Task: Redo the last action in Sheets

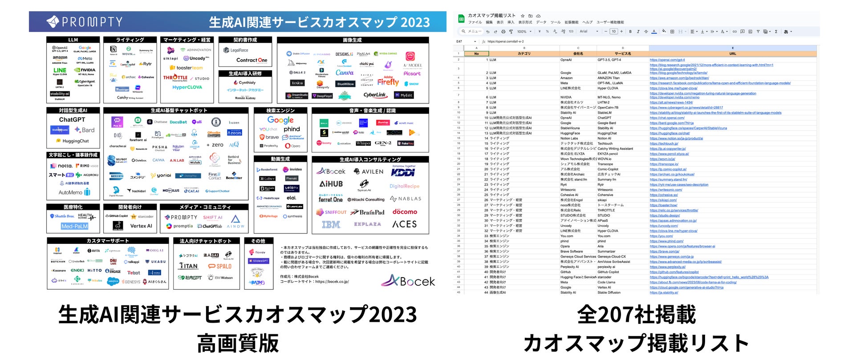Action: tap(495, 32)
